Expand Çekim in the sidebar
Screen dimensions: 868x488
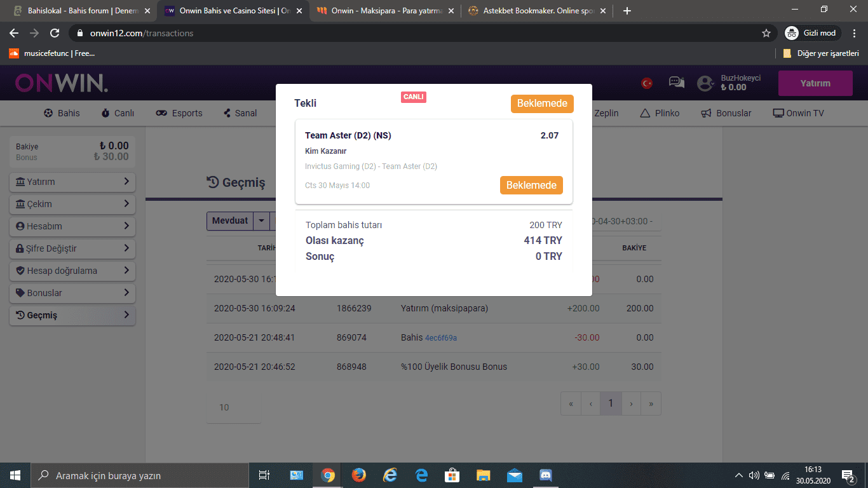pos(72,204)
